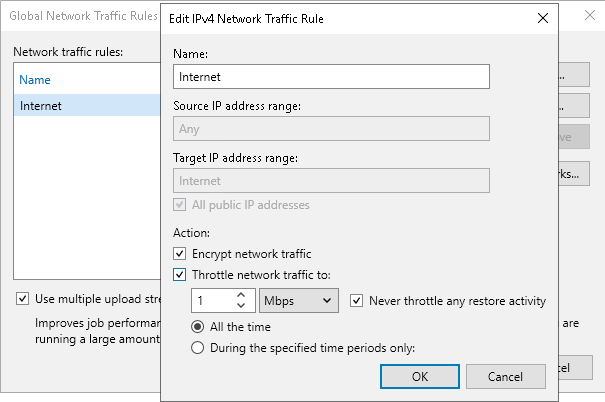Screen dimensions: 605x402
Task: Open the Mbps units dropdown
Action: click(299, 300)
